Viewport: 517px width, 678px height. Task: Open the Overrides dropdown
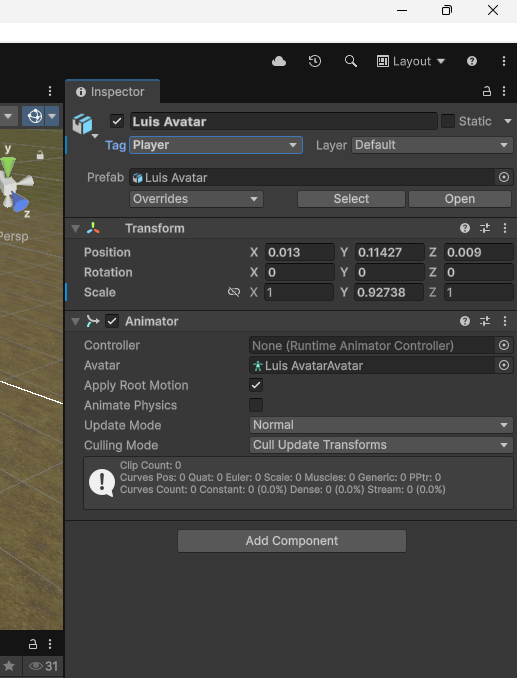[x=196, y=199]
